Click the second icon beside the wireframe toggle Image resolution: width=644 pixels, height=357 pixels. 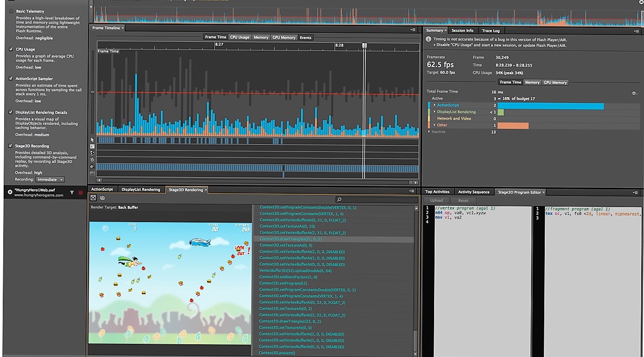point(102,198)
